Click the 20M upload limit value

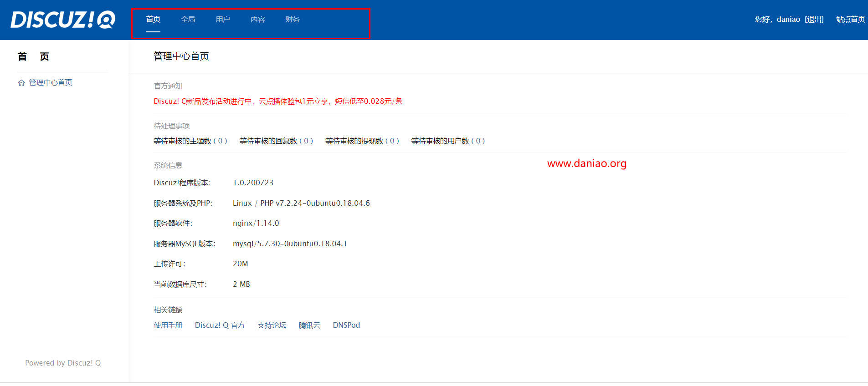[x=241, y=264]
